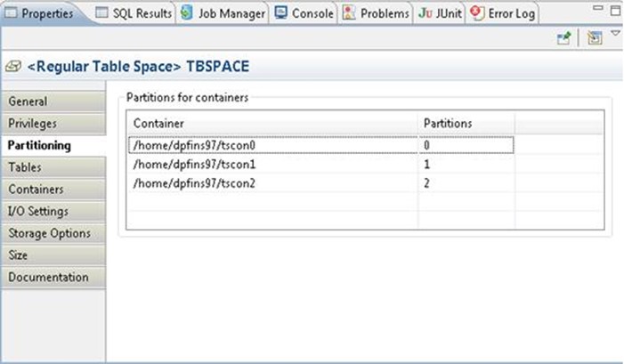Image resolution: width=624 pixels, height=364 pixels.
Task: Switch to the Error Log tab
Action: (x=502, y=13)
